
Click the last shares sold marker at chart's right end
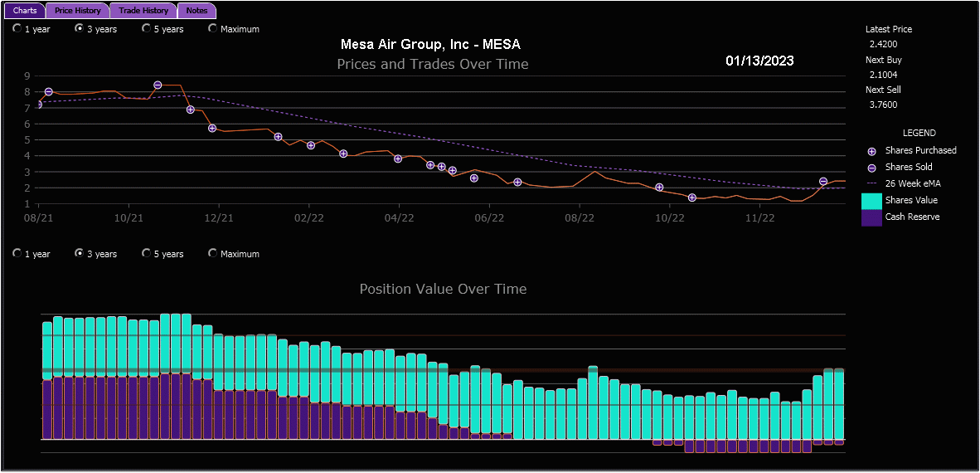coord(823,181)
